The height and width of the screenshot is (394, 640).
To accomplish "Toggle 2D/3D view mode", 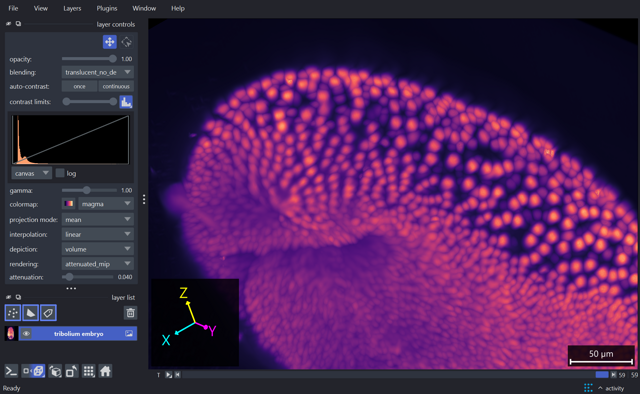I will point(33,371).
